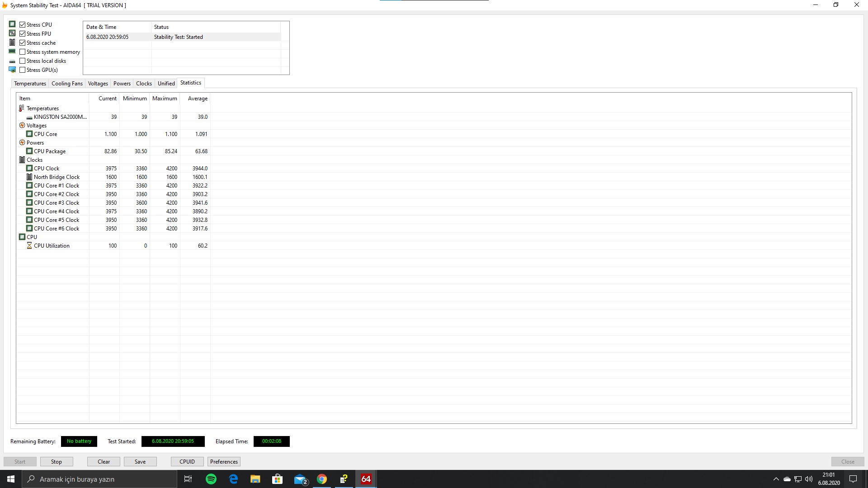The height and width of the screenshot is (488, 868).
Task: Open the CPUID button panel
Action: coord(187,462)
